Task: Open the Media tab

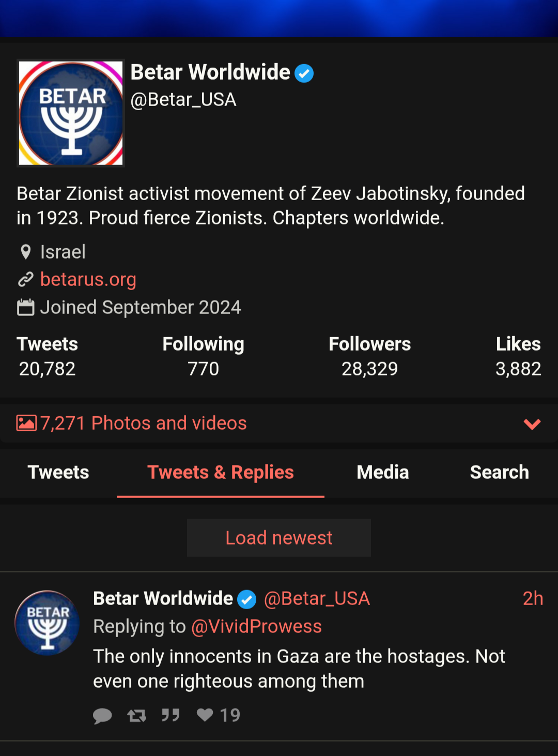Action: click(383, 473)
